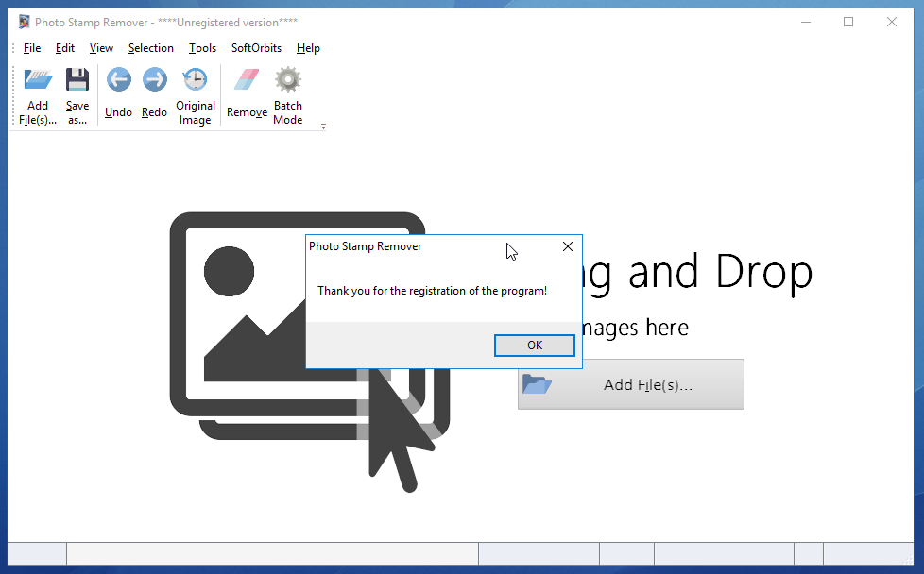The image size is (924, 574).
Task: Open the File menu
Action: click(x=32, y=48)
